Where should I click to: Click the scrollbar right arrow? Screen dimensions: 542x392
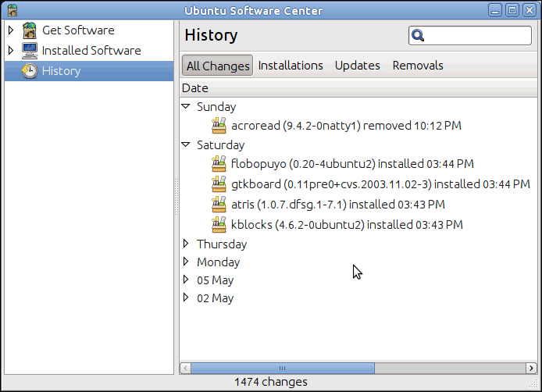point(531,368)
